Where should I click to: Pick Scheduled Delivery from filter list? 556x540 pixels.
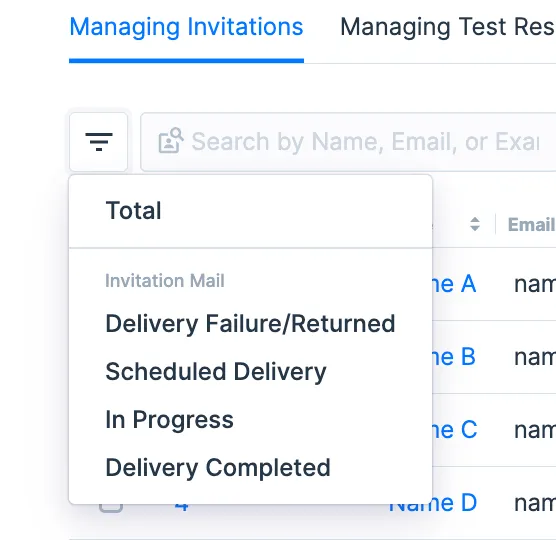point(216,372)
